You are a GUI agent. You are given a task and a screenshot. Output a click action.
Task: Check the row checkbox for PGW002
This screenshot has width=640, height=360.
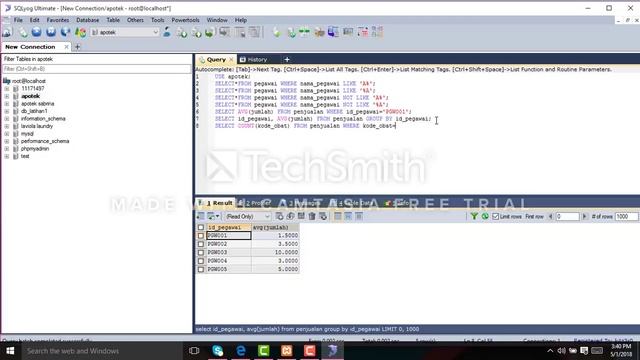tap(201, 244)
